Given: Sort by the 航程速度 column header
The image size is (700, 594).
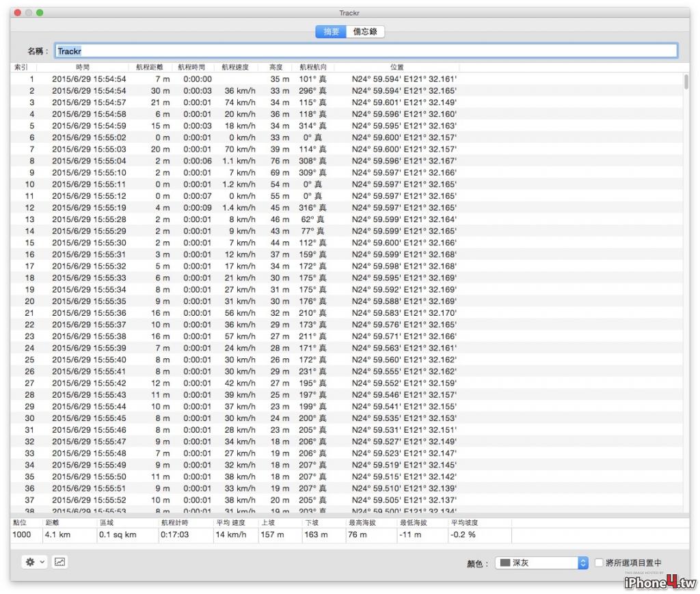Looking at the screenshot, I should point(235,67).
